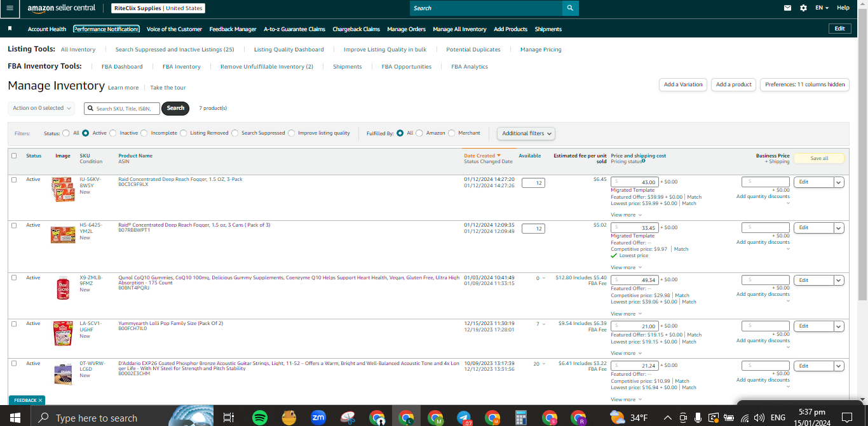Select the Merchant fulfilled-by radio button
This screenshot has height=426, width=868.
(x=452, y=133)
